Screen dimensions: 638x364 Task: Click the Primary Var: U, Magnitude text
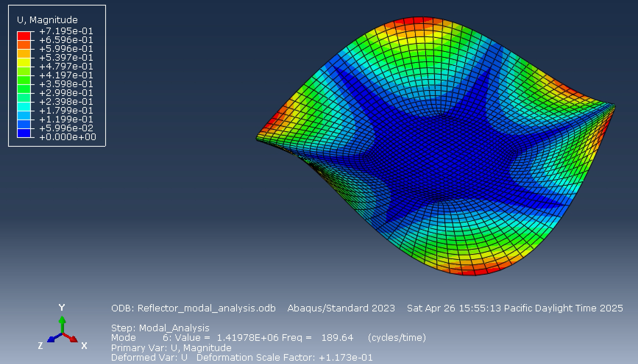click(171, 347)
